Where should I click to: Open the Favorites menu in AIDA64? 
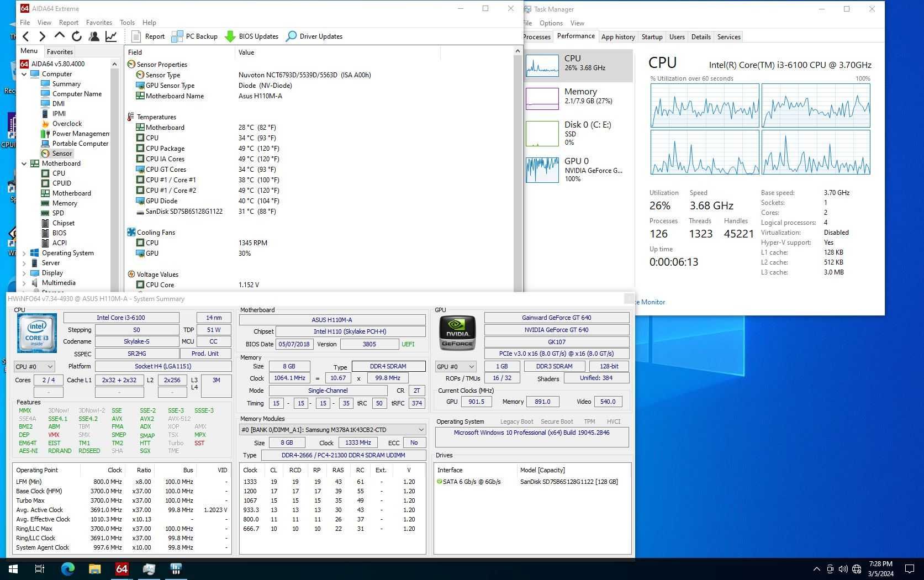99,23
